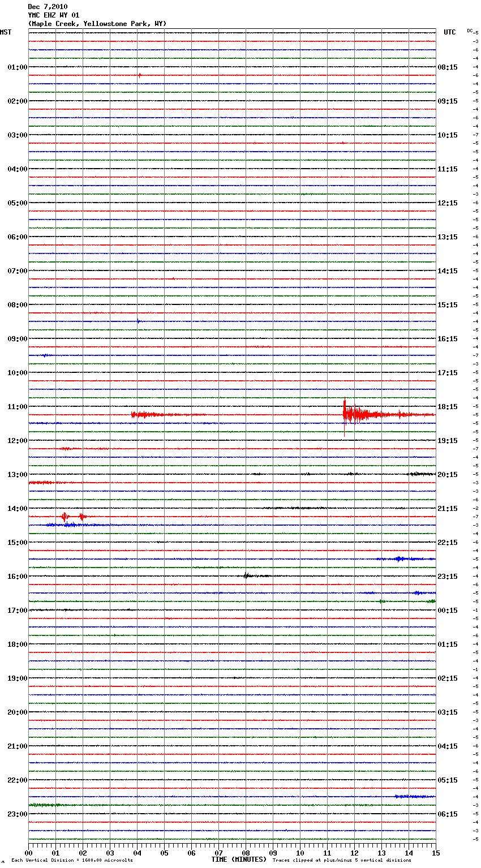Select the station code 'YMC EHZ WY 01'
The image size is (481, 868).
[54, 15]
